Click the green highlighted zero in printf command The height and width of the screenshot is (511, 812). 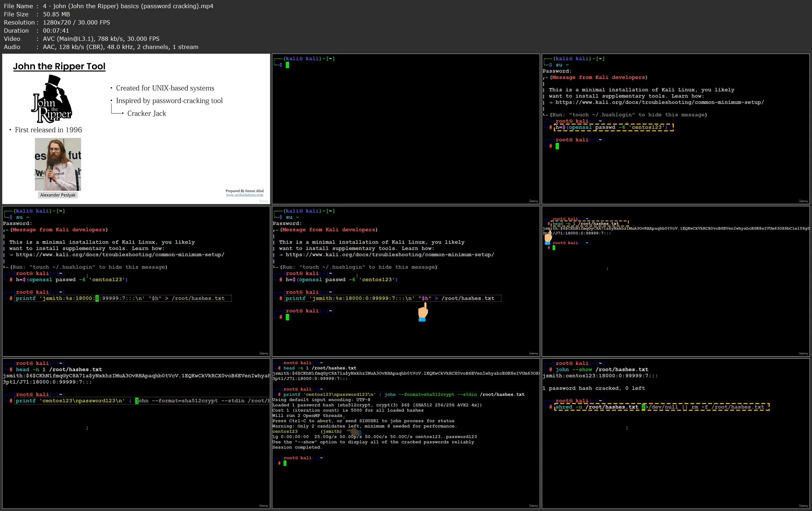click(x=97, y=298)
